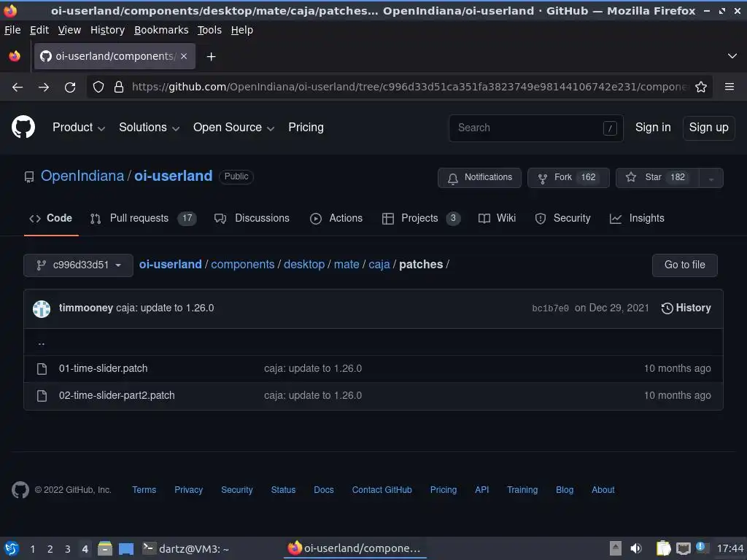Open the Tools menu
Viewport: 747px width, 560px height.
[209, 30]
